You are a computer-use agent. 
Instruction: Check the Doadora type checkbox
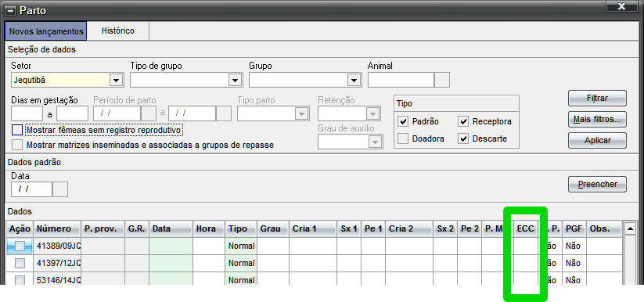pyautogui.click(x=403, y=139)
